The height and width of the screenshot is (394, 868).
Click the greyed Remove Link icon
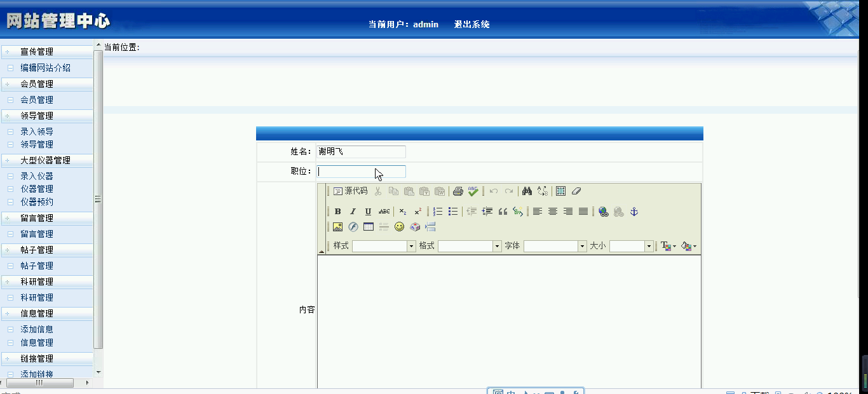tap(618, 212)
